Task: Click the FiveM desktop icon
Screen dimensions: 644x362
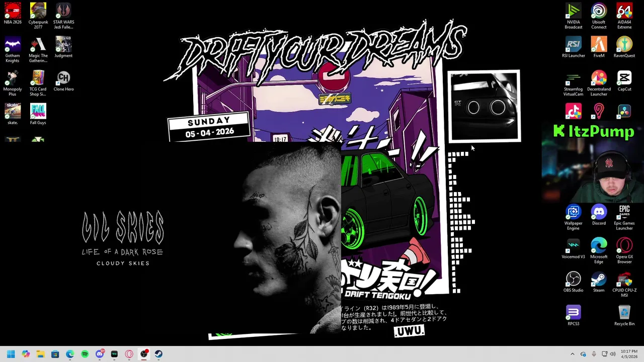Action: click(x=599, y=47)
